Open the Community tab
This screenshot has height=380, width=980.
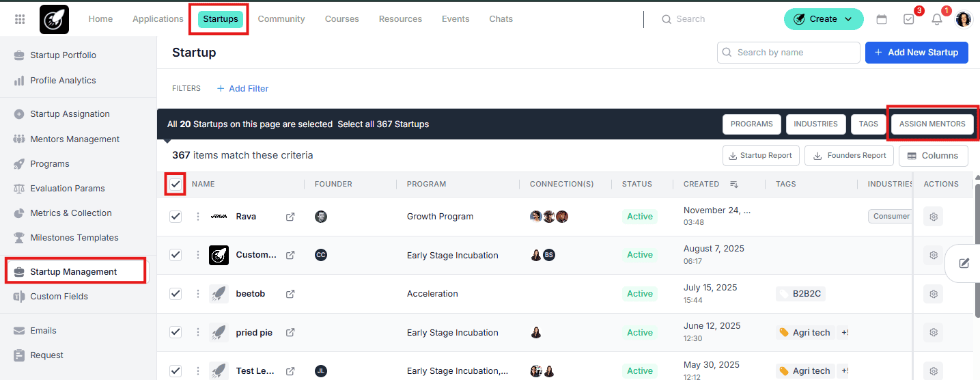click(281, 19)
